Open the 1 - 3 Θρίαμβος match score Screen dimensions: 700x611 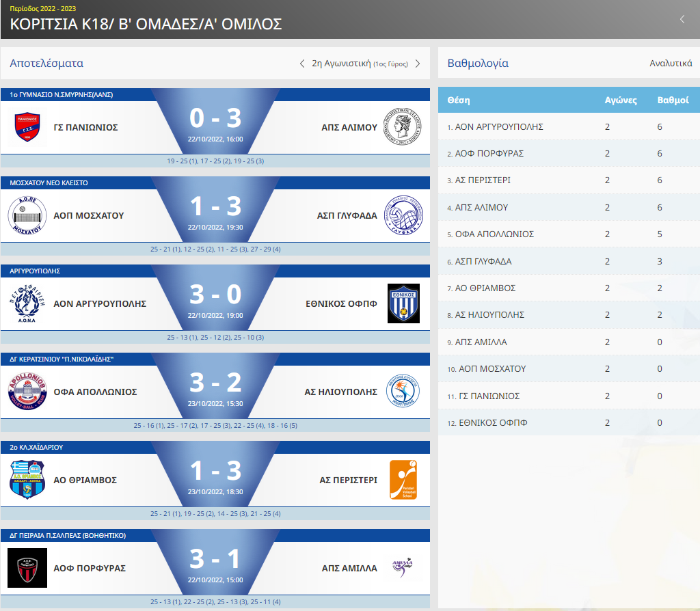pos(215,470)
